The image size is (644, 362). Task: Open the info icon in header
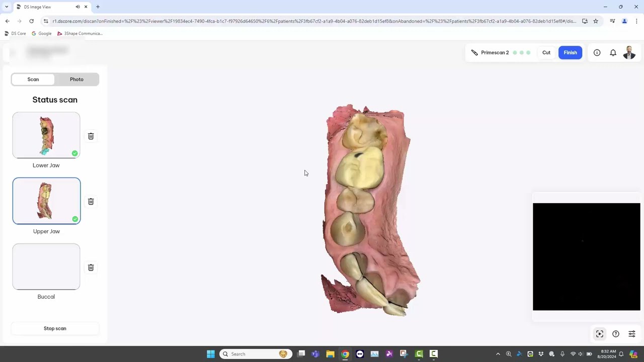(x=597, y=53)
